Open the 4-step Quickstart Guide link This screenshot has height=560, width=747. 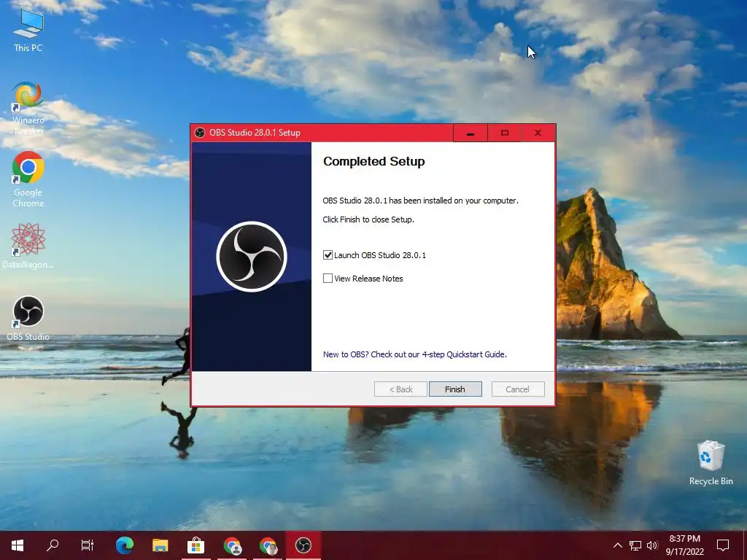click(414, 354)
